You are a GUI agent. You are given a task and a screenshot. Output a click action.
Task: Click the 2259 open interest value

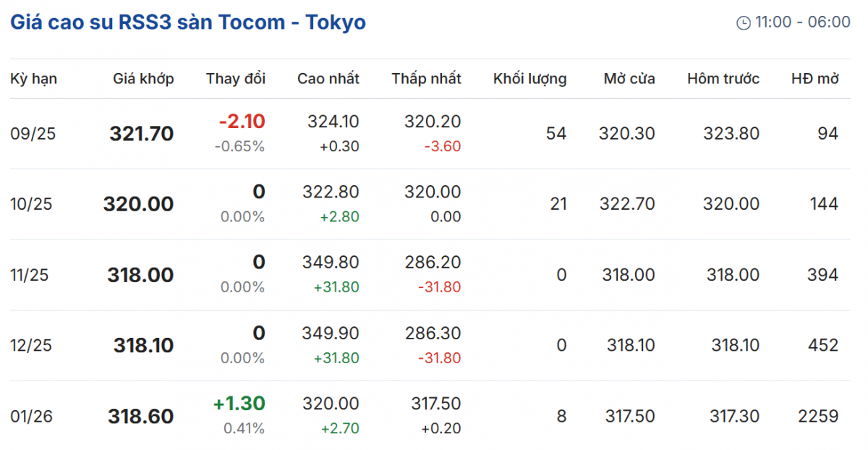pos(818,416)
